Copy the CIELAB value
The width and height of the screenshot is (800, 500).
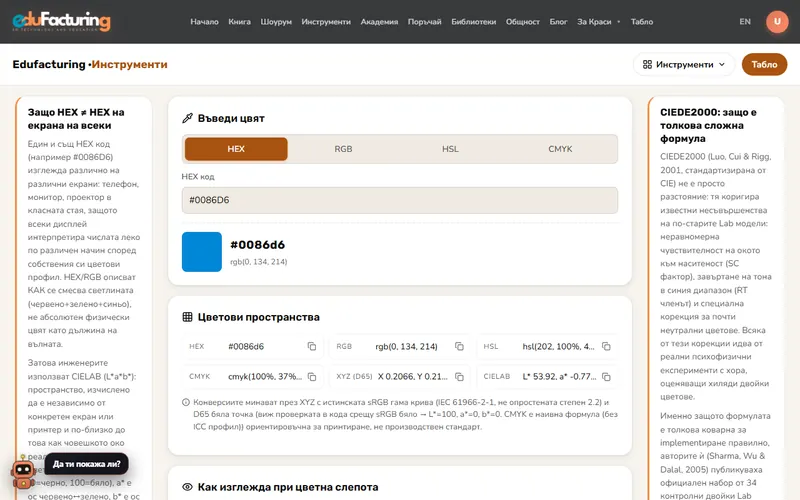coord(606,377)
